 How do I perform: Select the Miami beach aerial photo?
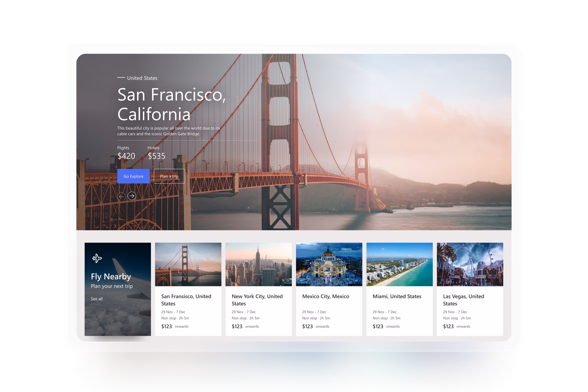tap(399, 264)
